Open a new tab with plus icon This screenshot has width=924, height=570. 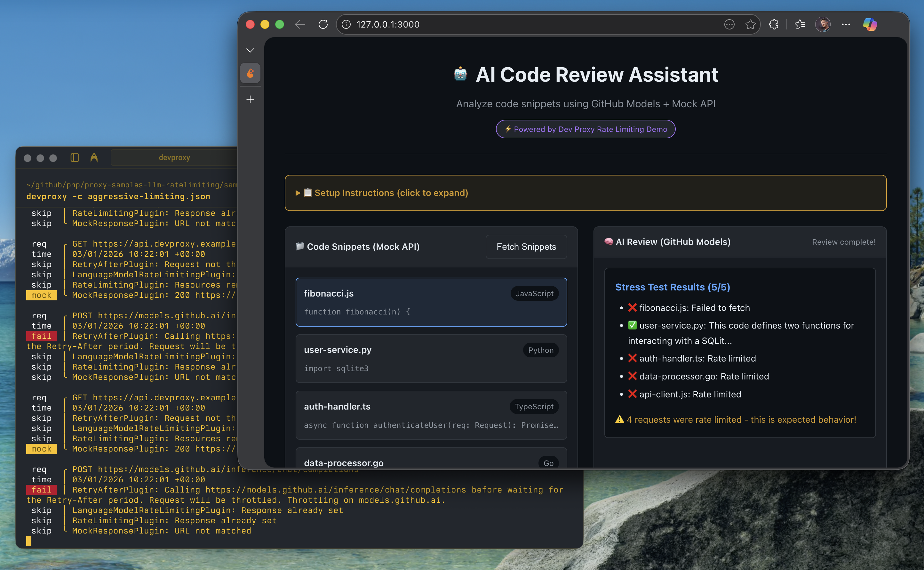(250, 99)
